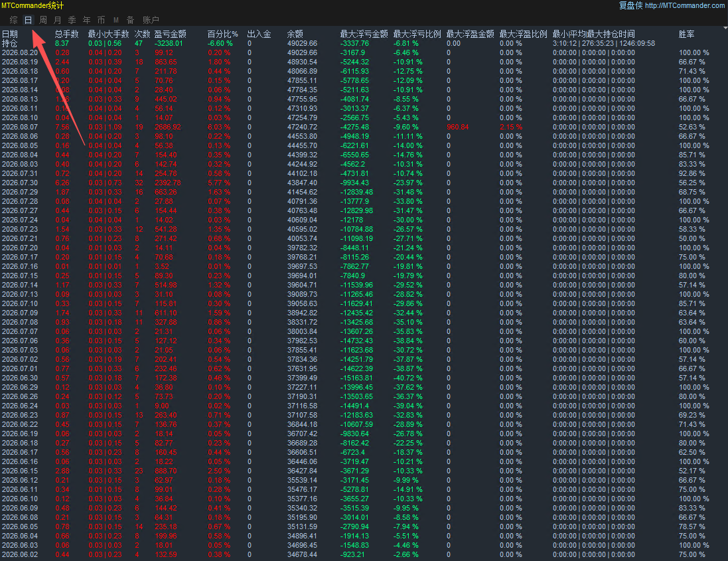Switch to the 月 monthly tab

pyautogui.click(x=58, y=20)
